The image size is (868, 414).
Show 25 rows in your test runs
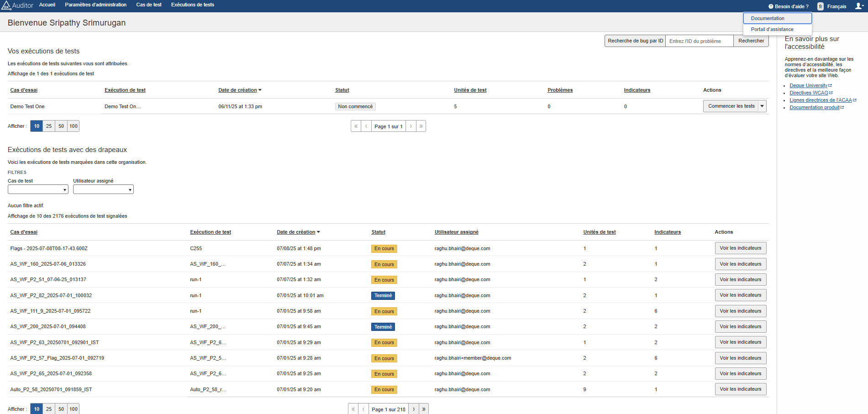(49, 126)
